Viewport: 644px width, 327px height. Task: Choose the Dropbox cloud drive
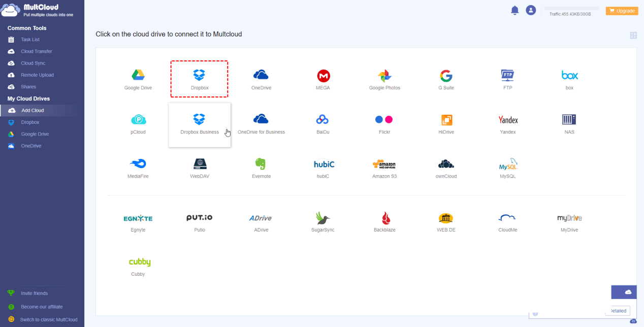click(x=199, y=79)
